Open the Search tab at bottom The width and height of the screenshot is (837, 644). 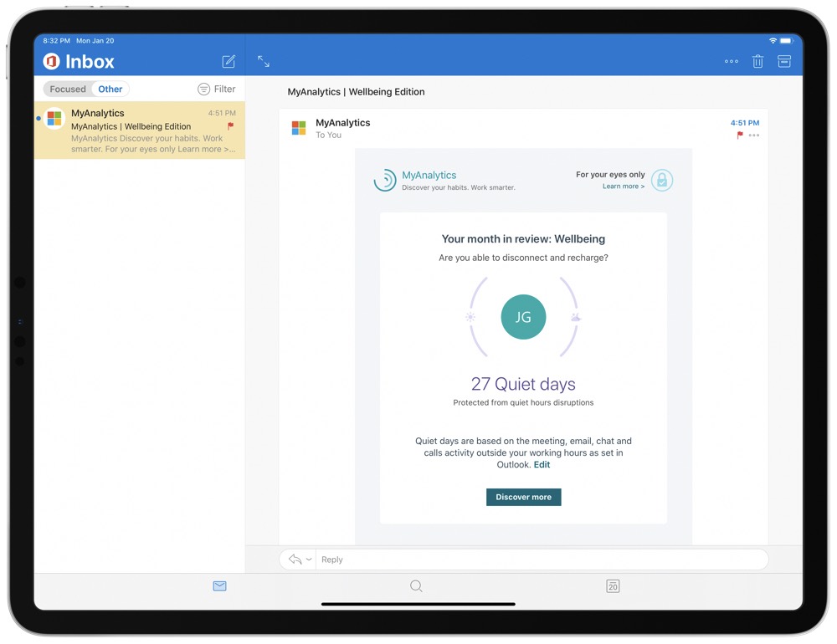(x=416, y=585)
